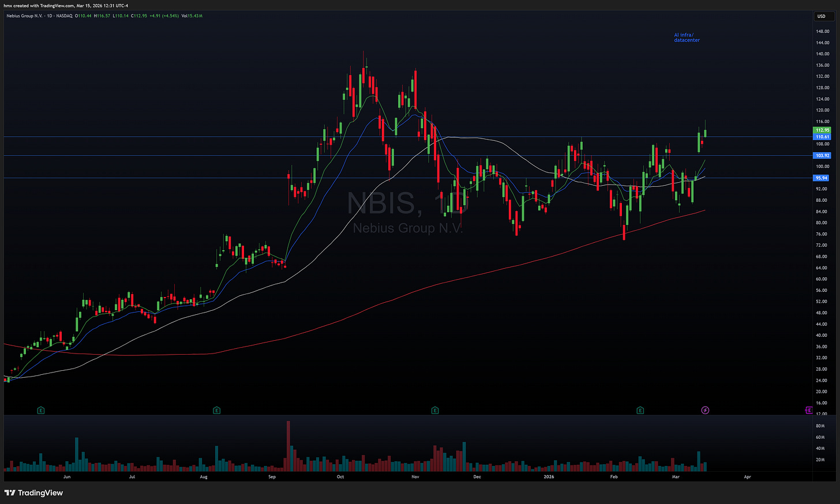Click the Nov label on time axis
Image resolution: width=840 pixels, height=504 pixels.
pyautogui.click(x=415, y=477)
